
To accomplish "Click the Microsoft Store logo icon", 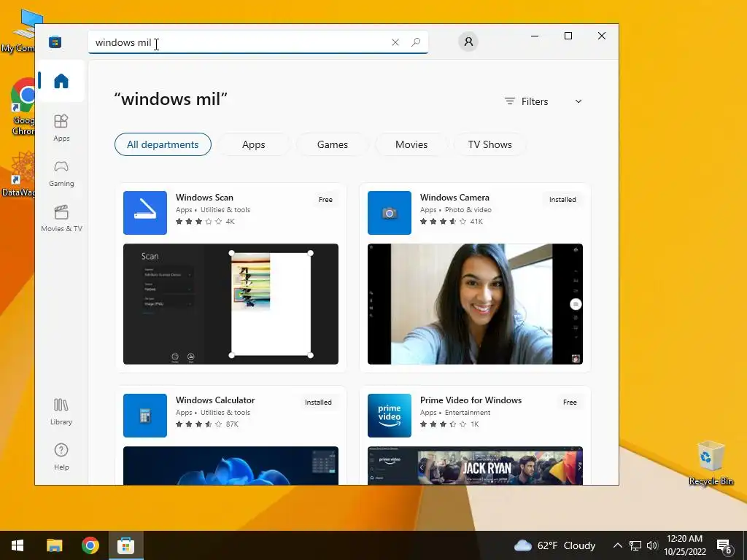I will [55, 42].
